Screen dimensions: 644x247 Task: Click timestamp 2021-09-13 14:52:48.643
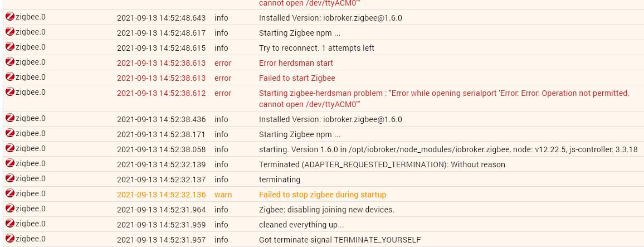pyautogui.click(x=161, y=18)
